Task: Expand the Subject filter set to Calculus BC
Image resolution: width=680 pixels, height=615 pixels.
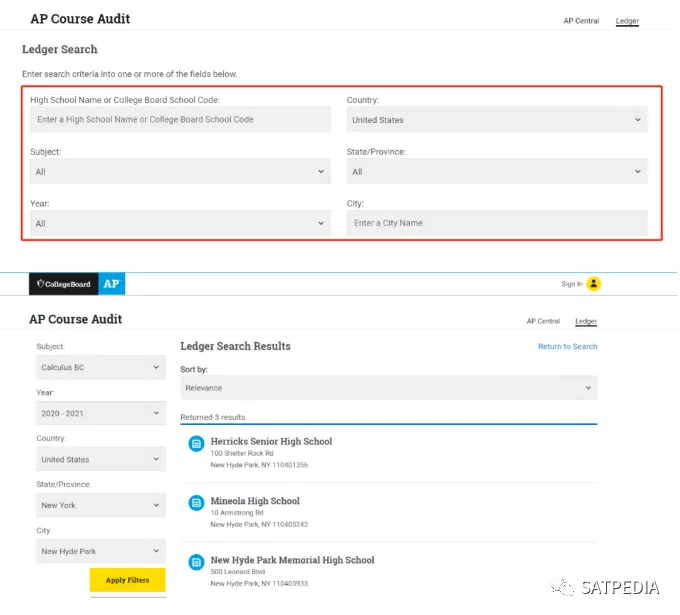Action: [100, 368]
